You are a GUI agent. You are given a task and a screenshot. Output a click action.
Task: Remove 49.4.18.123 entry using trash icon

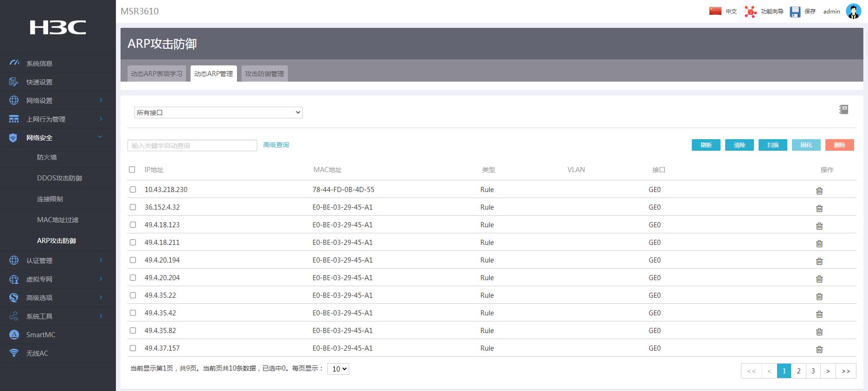(819, 226)
